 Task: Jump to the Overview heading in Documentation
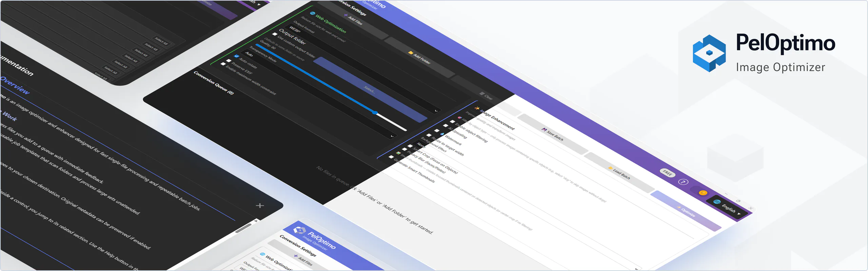click(x=15, y=85)
